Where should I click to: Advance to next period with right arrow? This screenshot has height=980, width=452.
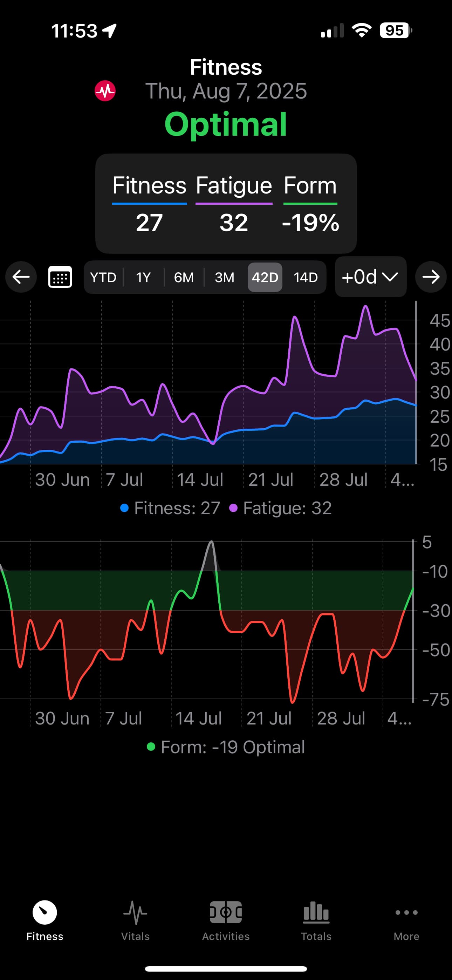click(431, 277)
